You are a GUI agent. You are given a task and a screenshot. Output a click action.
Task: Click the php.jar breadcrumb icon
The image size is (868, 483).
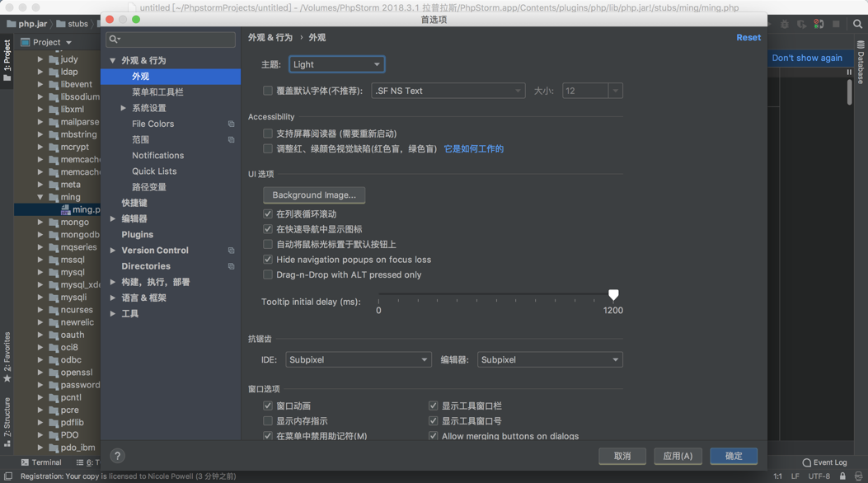click(x=11, y=24)
